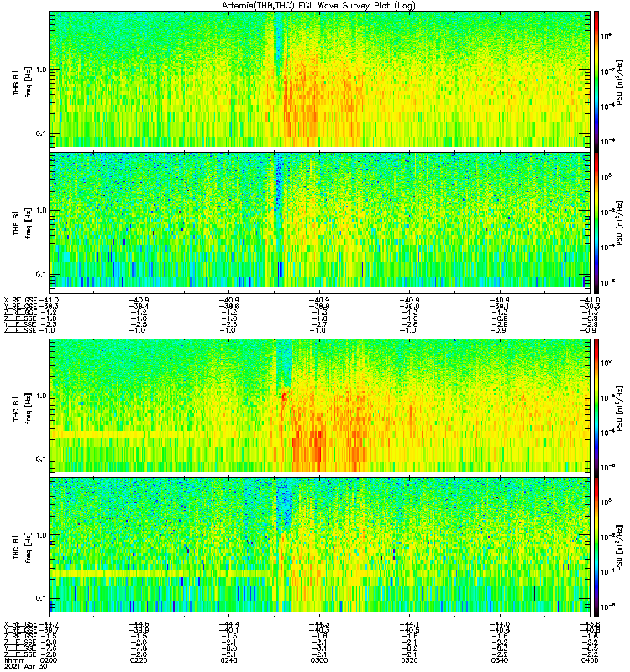Click the THC X_RE_GSE value '-44.6'
The width and height of the screenshot is (630, 672).
[139, 624]
